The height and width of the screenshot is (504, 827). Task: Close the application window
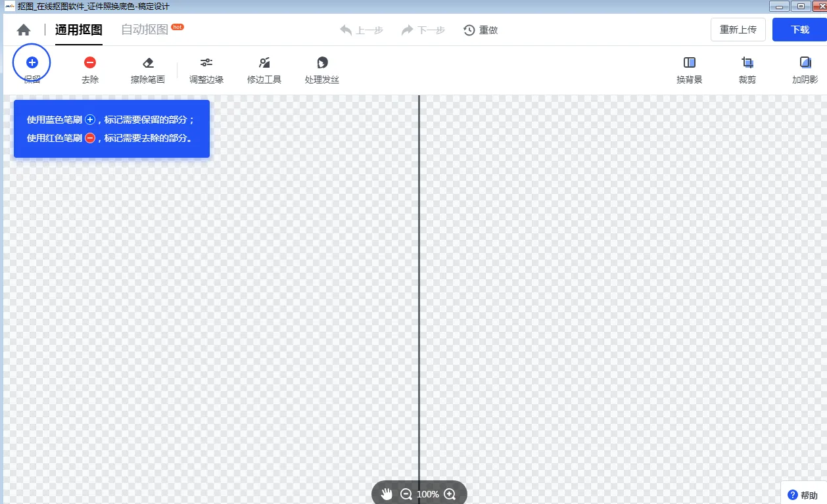pos(819,6)
